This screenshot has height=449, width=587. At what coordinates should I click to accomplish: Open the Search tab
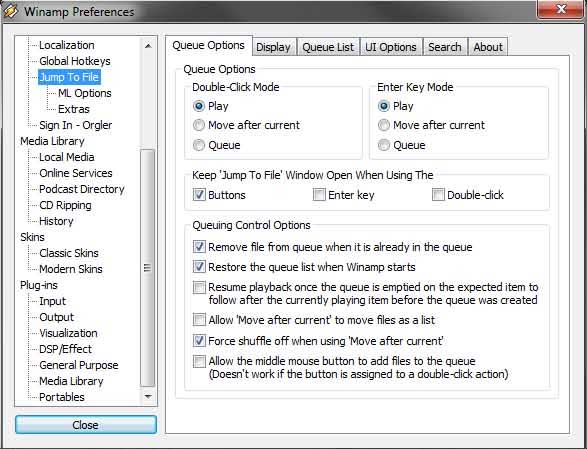445,47
